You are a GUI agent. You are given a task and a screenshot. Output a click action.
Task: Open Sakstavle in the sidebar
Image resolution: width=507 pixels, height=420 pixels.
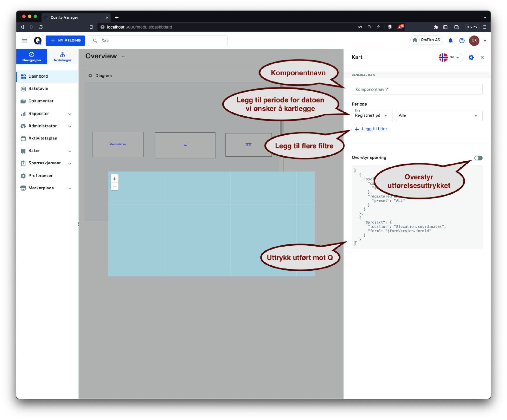(x=38, y=89)
